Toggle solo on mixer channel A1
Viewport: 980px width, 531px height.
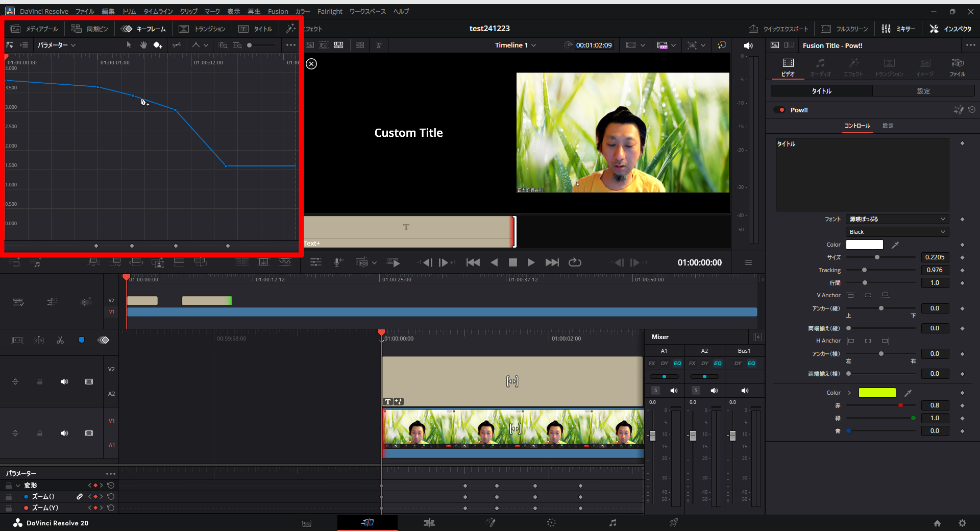tap(656, 391)
